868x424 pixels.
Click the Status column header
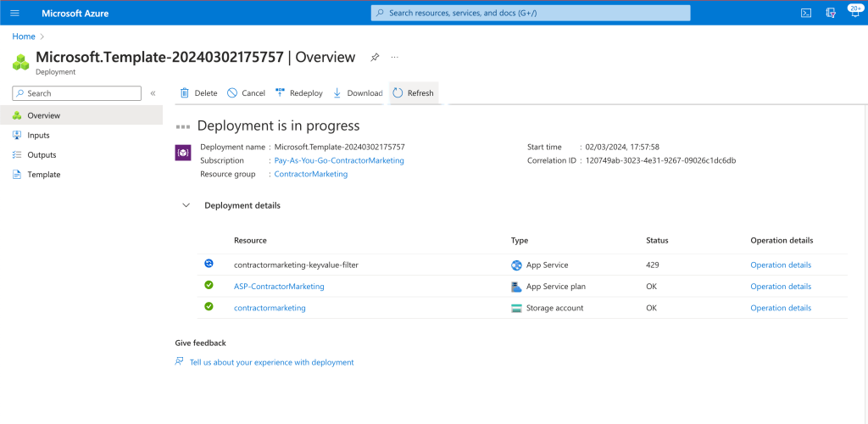[657, 241]
